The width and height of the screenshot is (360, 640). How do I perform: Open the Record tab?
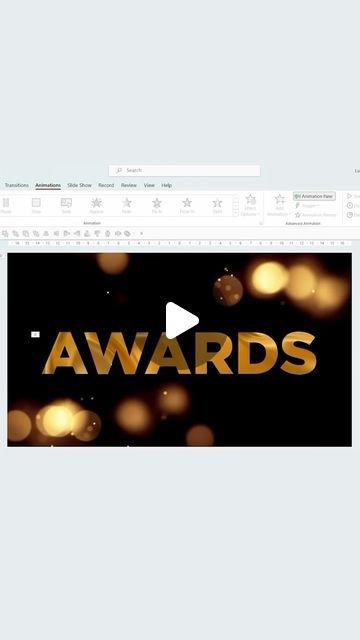[106, 185]
